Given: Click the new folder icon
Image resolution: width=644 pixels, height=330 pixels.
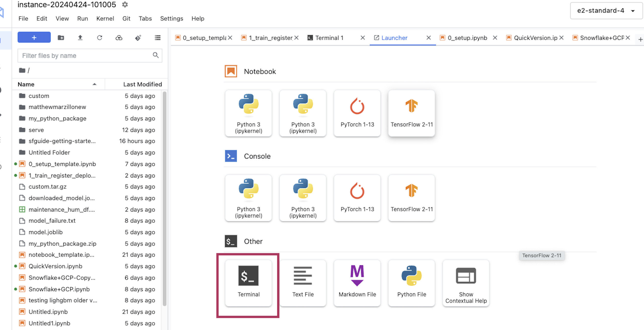Looking at the screenshot, I should coord(61,37).
